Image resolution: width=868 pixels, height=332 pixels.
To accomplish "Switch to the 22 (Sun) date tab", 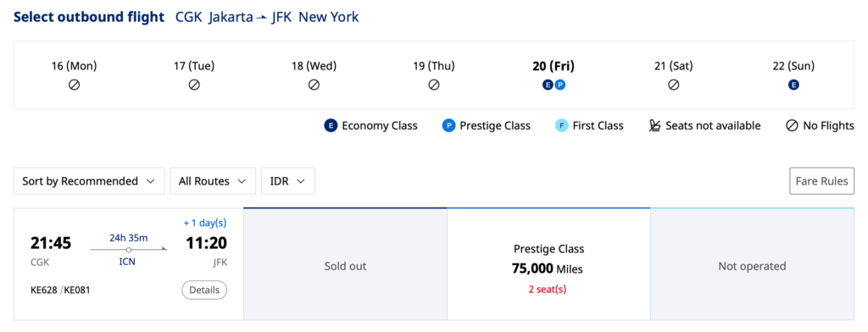I will (793, 75).
